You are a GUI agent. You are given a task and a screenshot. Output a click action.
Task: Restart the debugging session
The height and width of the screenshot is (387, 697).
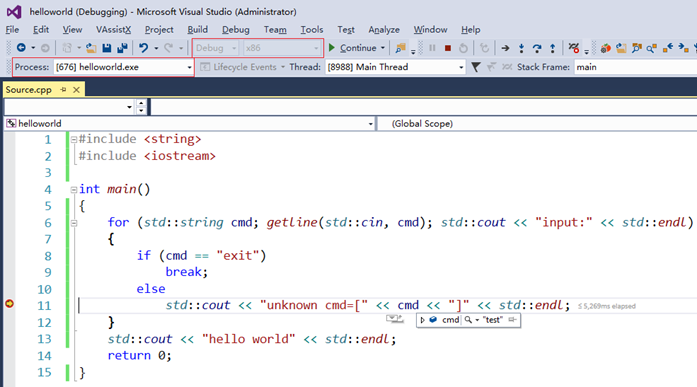[x=463, y=48]
